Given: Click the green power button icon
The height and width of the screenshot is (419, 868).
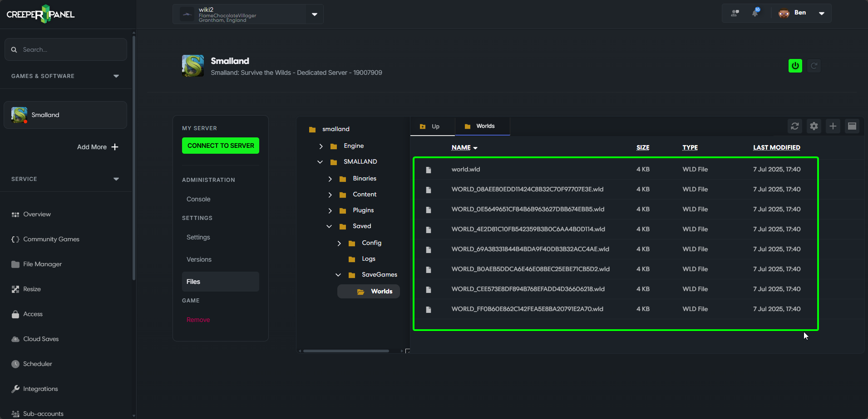Looking at the screenshot, I should [x=795, y=66].
